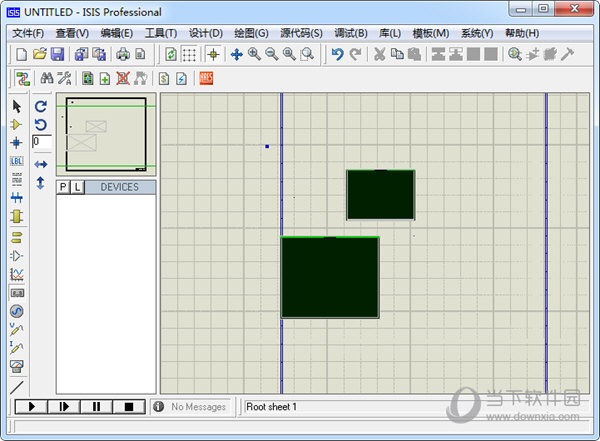Select the Graph mode tool
Image resolution: width=600 pixels, height=441 pixels.
coord(16,274)
